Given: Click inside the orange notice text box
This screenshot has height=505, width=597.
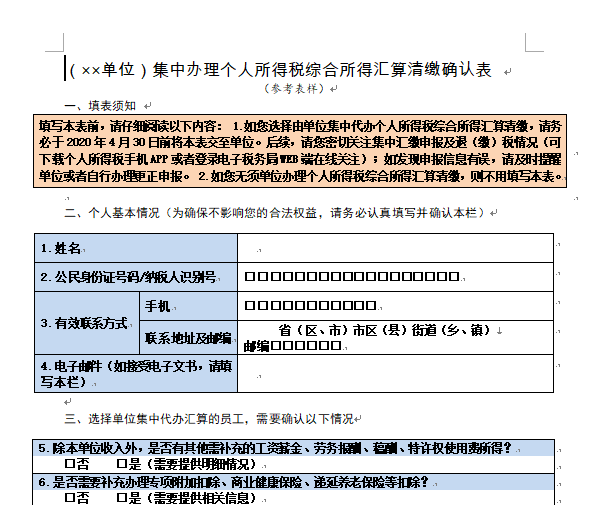Looking at the screenshot, I should pyautogui.click(x=300, y=151).
